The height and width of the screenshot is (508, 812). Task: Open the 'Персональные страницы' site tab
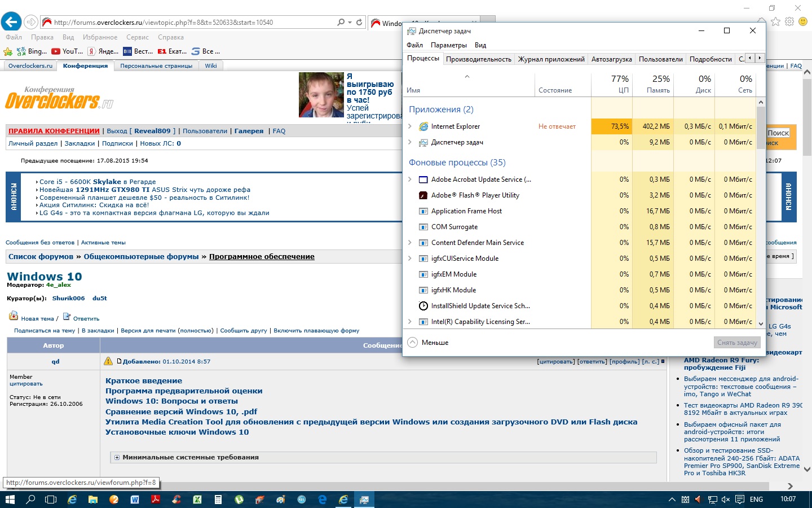tap(156, 66)
